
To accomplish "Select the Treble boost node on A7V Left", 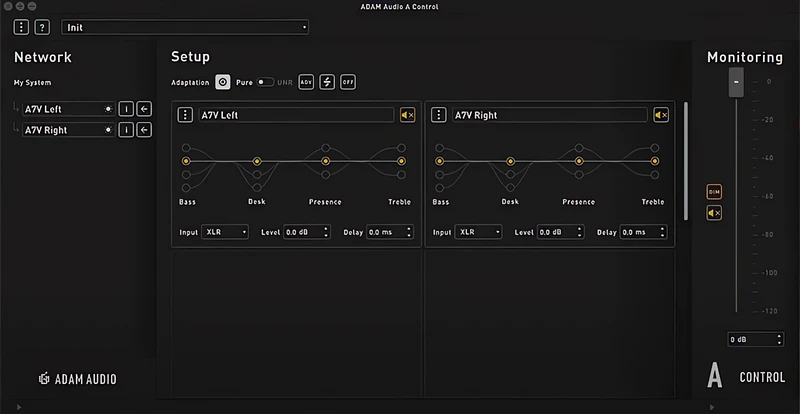I will 402,148.
